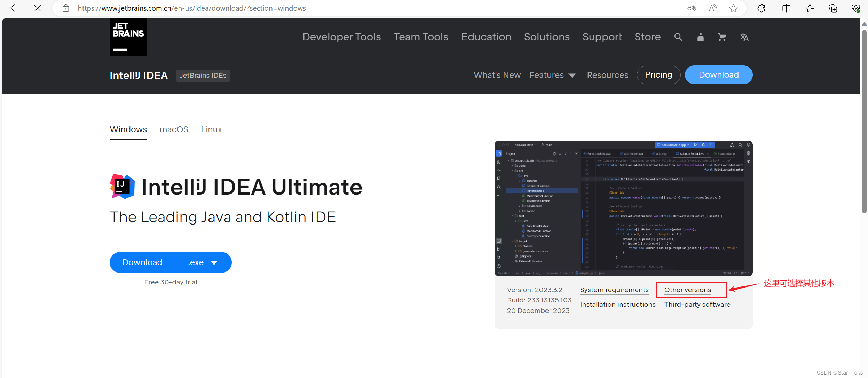
Task: Open the account profile icon
Action: tap(701, 37)
